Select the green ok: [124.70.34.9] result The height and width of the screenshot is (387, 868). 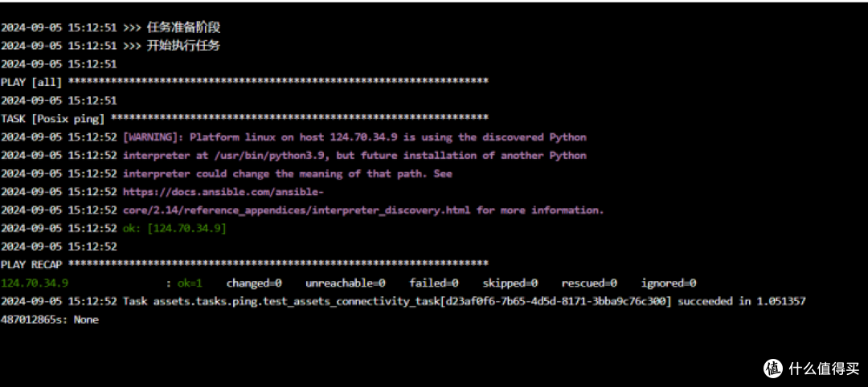click(x=174, y=228)
